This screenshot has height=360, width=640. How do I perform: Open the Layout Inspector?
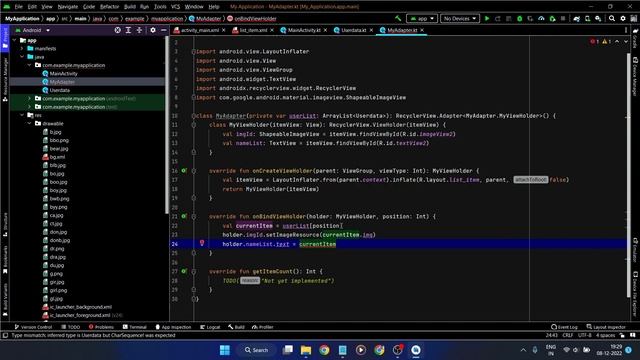click(606, 327)
